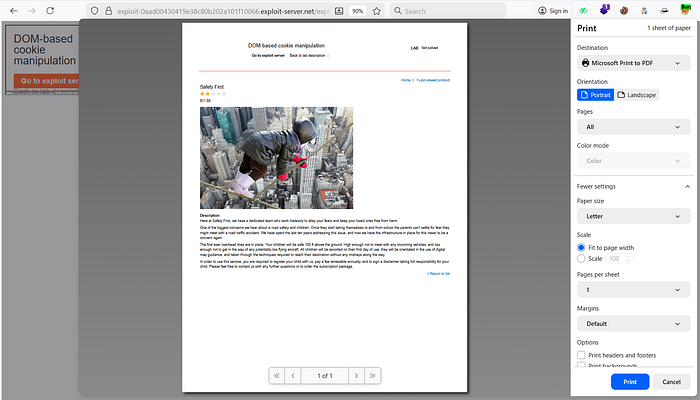Open the hat extension icon

tap(664, 10)
